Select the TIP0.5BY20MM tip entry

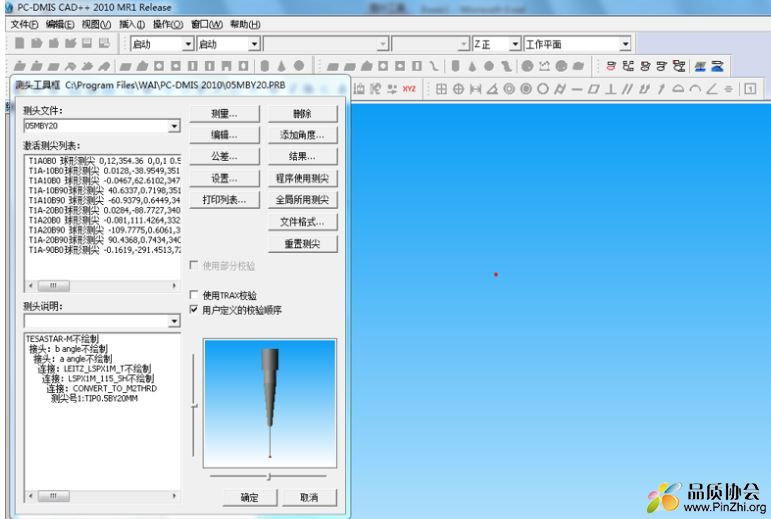click(x=94, y=398)
